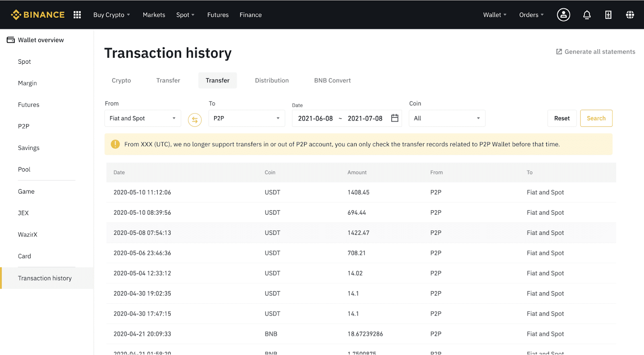Open the Wallet menu in header
Screen dimensions: 644x355
click(x=494, y=15)
